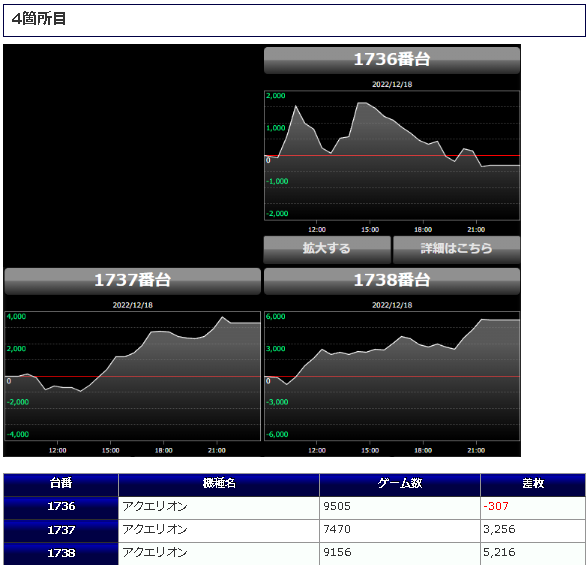Click the 4箇所目 heading box
This screenshot has height=565, width=587.
pos(294,20)
